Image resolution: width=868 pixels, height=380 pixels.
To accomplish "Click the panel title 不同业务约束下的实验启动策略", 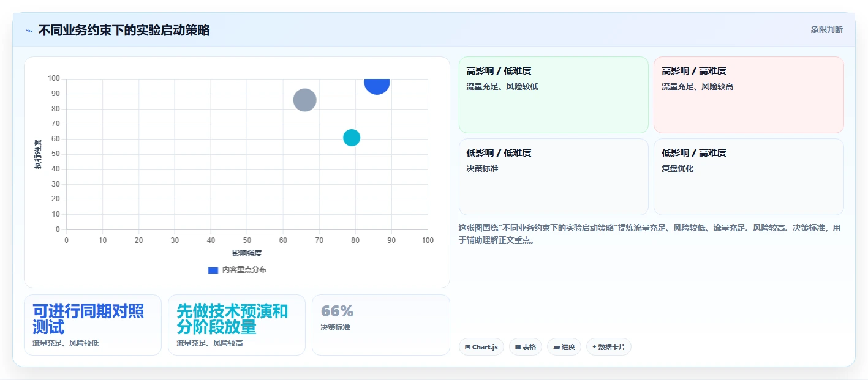I will pos(124,31).
